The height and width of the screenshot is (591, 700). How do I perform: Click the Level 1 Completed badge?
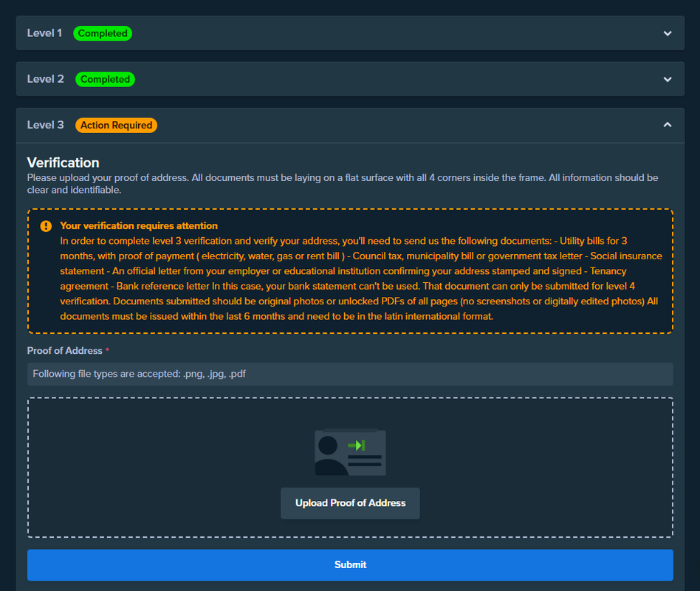(x=103, y=33)
